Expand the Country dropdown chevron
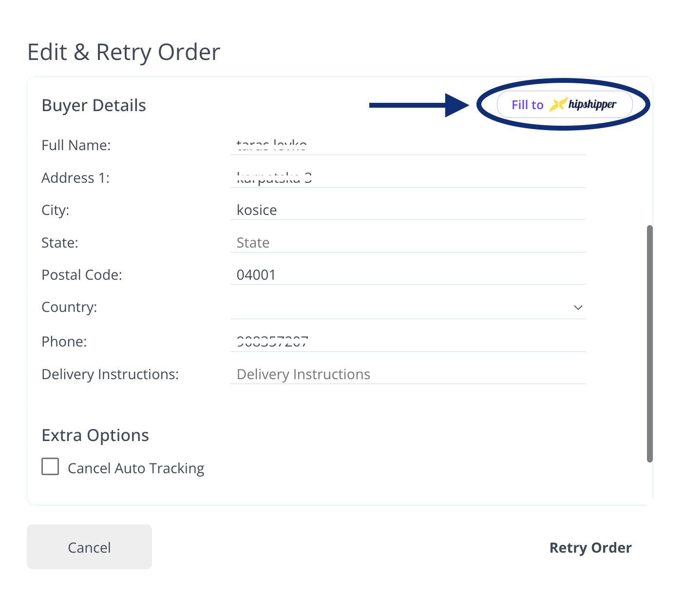The height and width of the screenshot is (616, 683). [578, 308]
